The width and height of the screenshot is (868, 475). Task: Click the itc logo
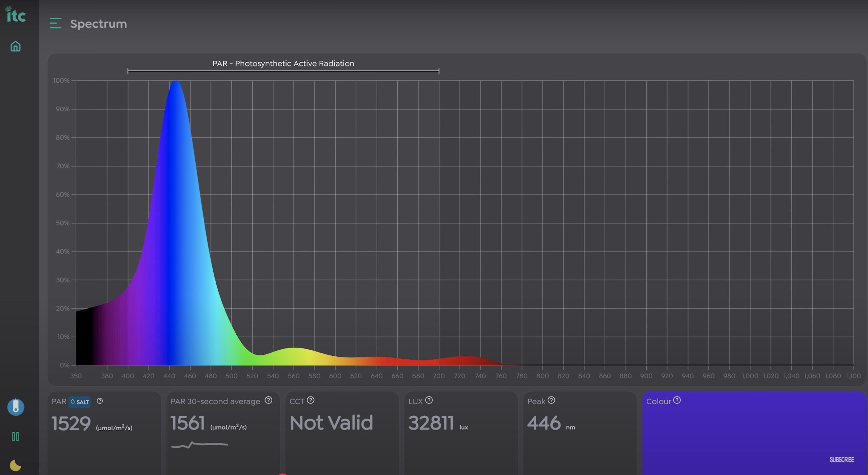16,15
